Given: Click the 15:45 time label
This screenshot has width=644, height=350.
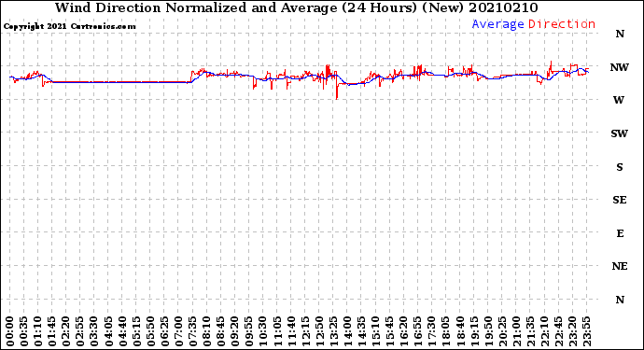Looking at the screenshot, I should pyautogui.click(x=390, y=331).
